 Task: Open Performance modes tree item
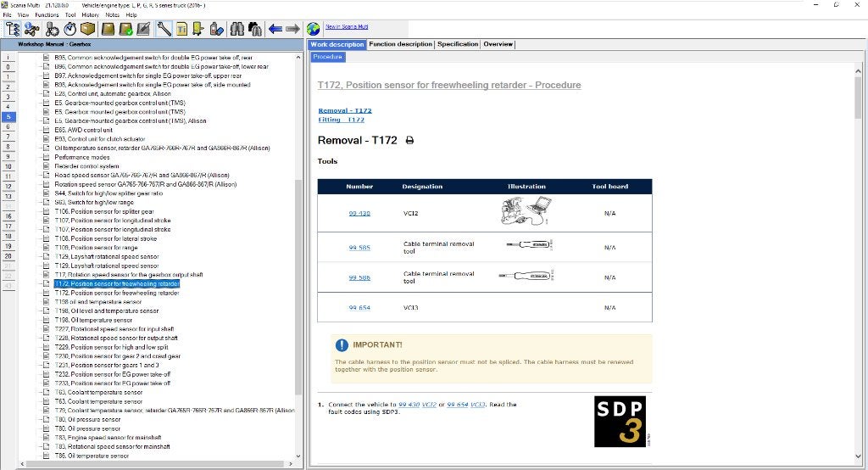click(x=82, y=158)
